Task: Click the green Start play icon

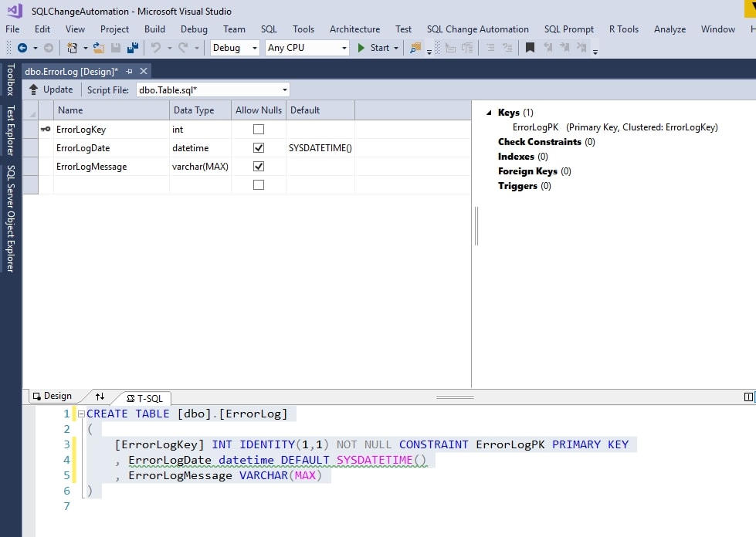Action: pos(361,48)
